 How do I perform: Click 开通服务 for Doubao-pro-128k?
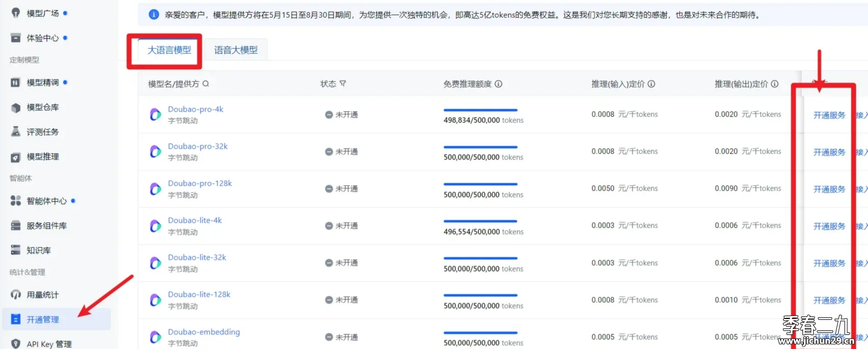[x=829, y=189]
